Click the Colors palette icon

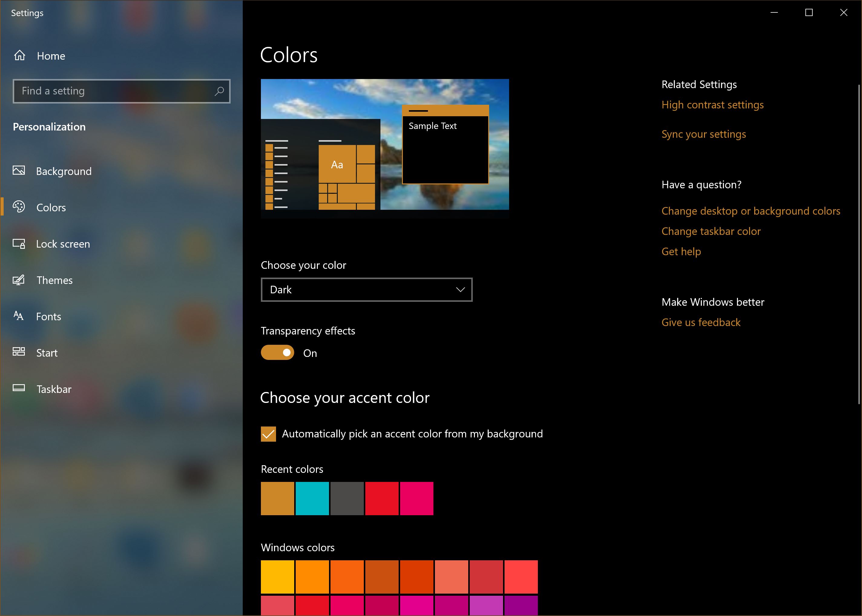tap(18, 207)
